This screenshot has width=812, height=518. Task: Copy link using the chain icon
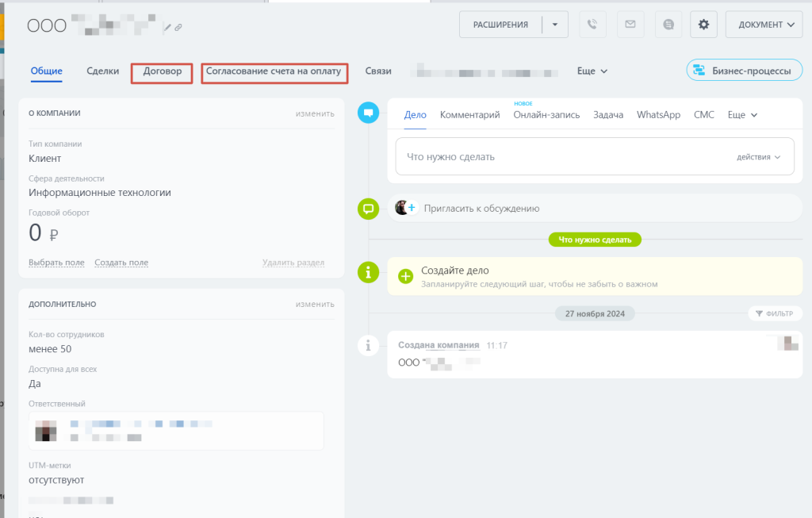[x=178, y=27]
